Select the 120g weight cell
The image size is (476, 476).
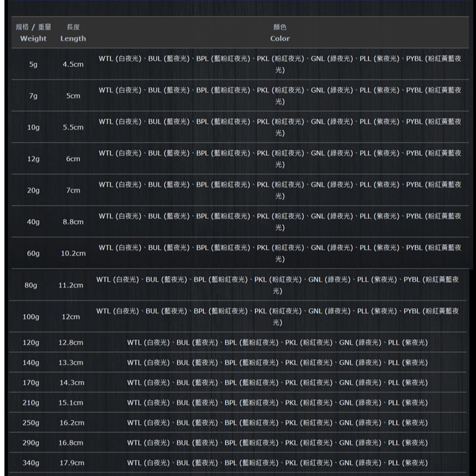coord(31,343)
